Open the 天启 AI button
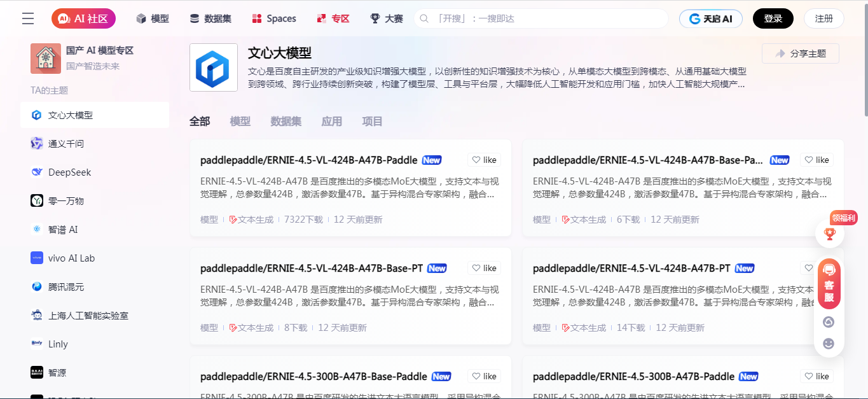Viewport: 868px width, 399px height. pos(711,18)
